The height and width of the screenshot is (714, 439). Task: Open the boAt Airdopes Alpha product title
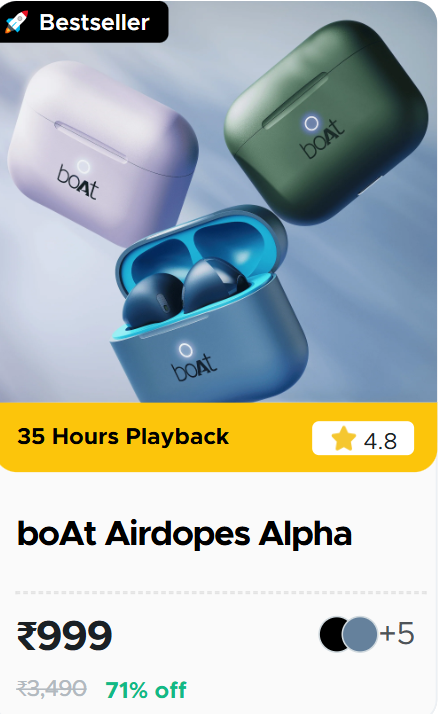tap(184, 534)
